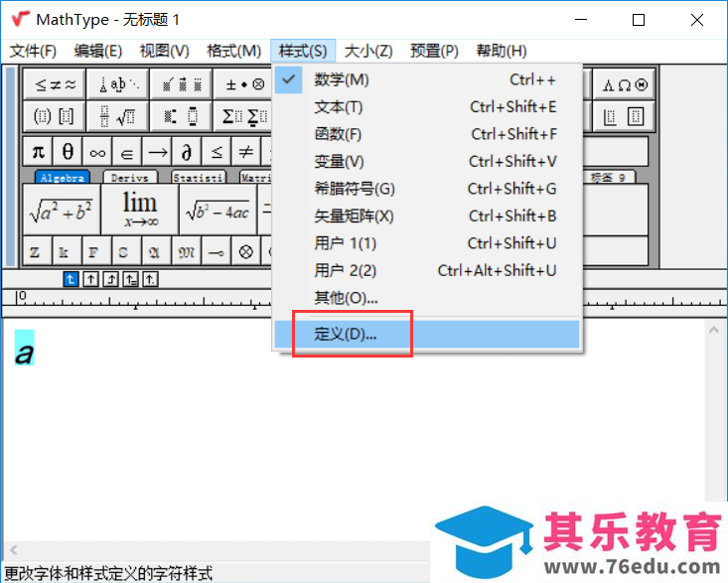Screen dimensions: 728x583
Task: Open the fraction and radical templates palette
Action: tap(118, 116)
